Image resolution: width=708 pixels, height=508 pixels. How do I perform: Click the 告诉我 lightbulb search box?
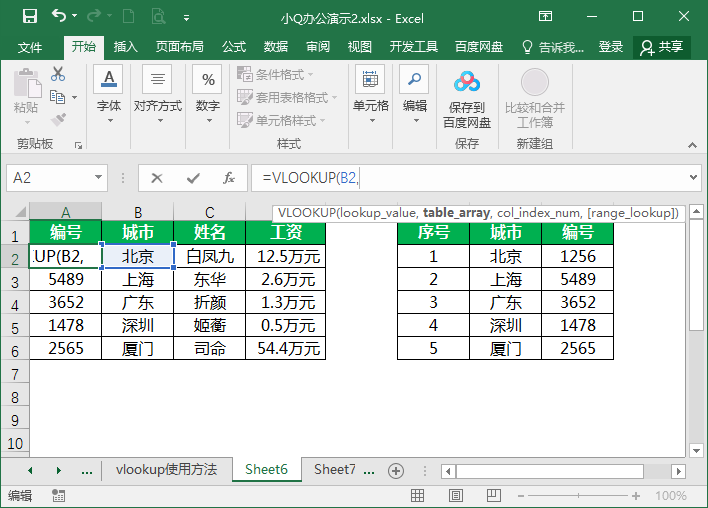click(553, 47)
